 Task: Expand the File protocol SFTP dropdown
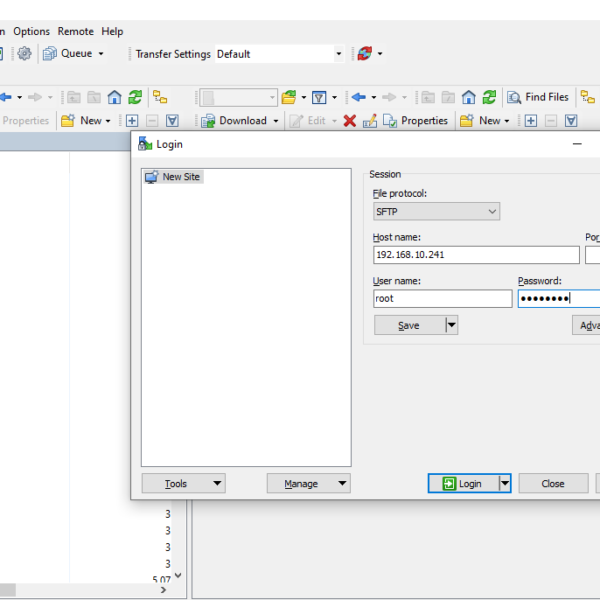tap(491, 212)
